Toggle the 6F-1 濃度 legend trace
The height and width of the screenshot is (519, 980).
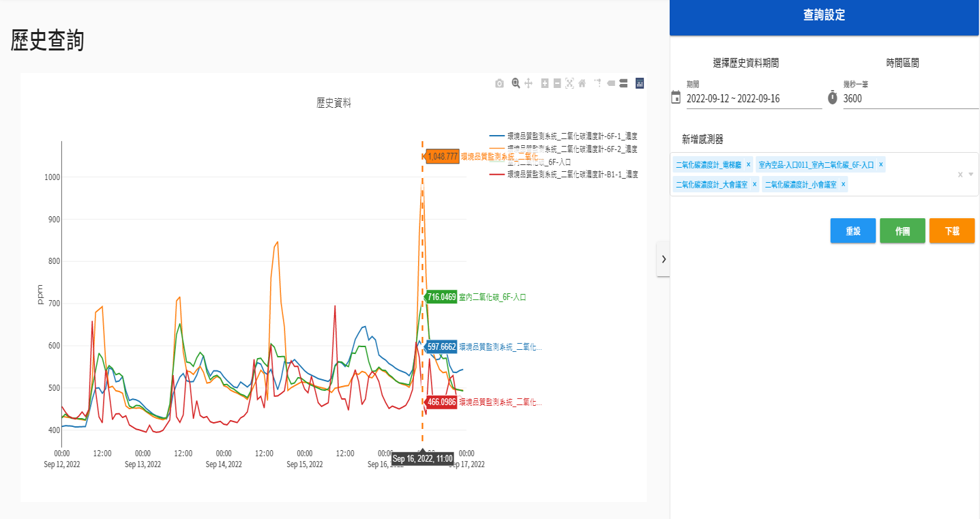pyautogui.click(x=564, y=136)
